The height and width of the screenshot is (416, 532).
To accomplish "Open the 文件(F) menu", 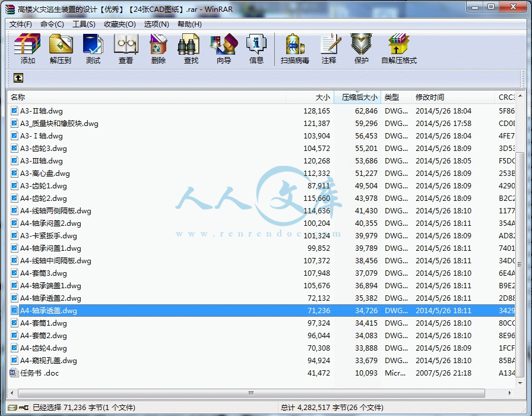I will click(21, 24).
